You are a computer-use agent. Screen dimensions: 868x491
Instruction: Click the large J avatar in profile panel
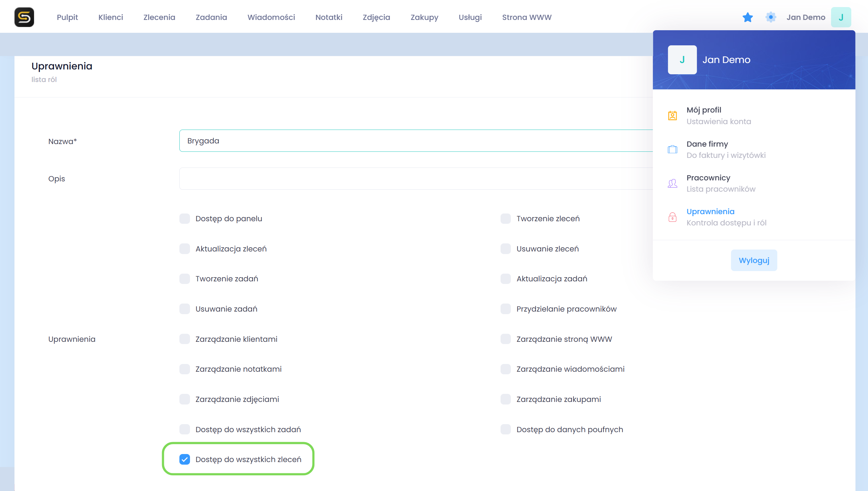682,60
